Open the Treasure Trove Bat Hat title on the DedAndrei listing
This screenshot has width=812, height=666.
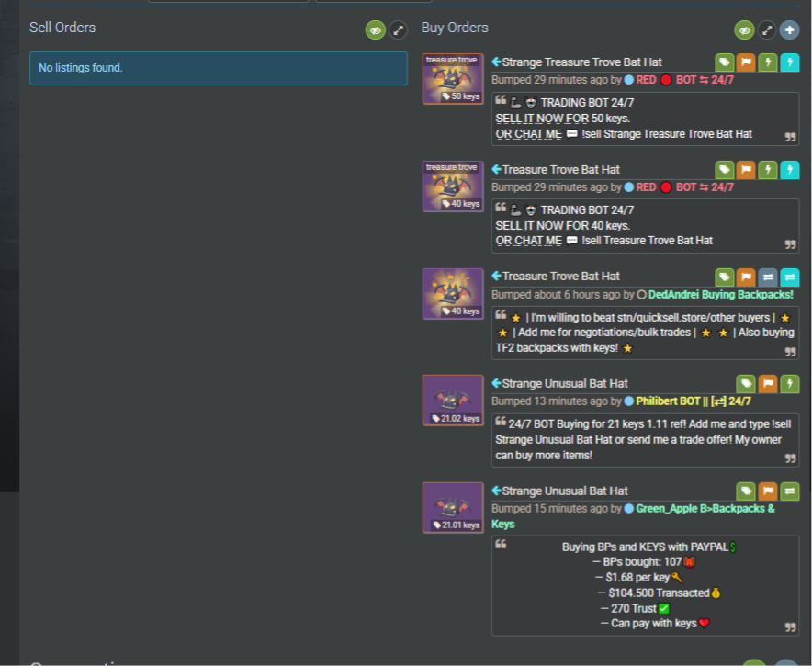[x=561, y=277]
